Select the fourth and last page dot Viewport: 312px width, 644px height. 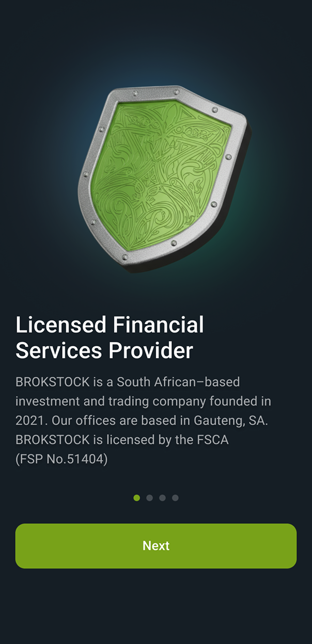coord(175,498)
